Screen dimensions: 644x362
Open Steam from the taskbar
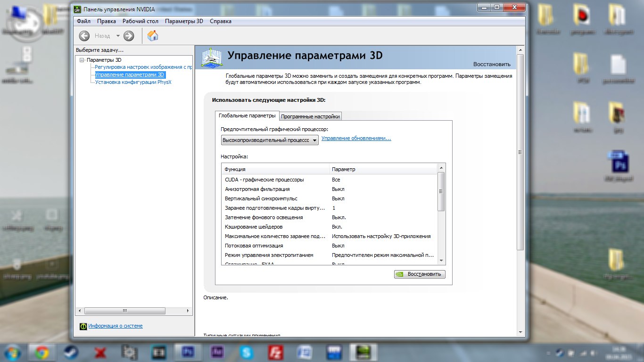[72, 352]
